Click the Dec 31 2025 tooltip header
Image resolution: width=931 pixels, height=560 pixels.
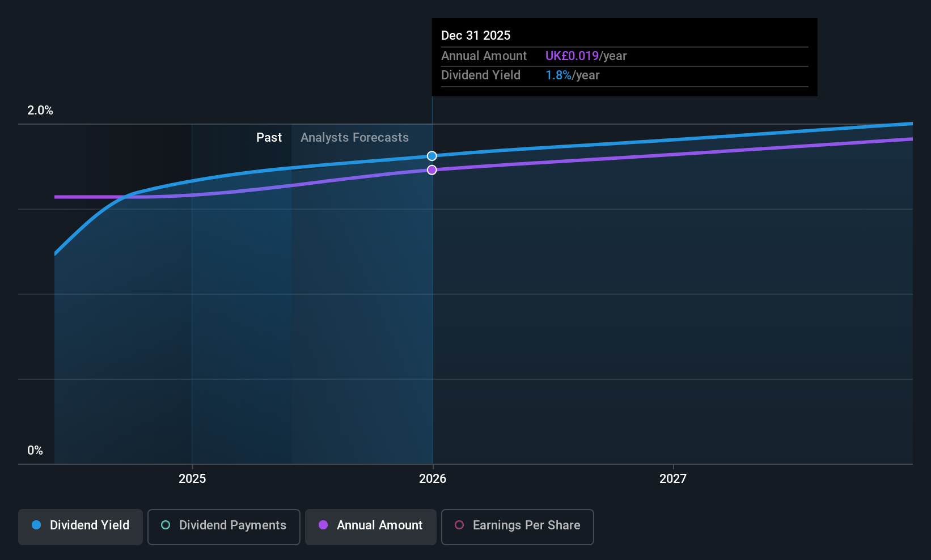tap(476, 35)
